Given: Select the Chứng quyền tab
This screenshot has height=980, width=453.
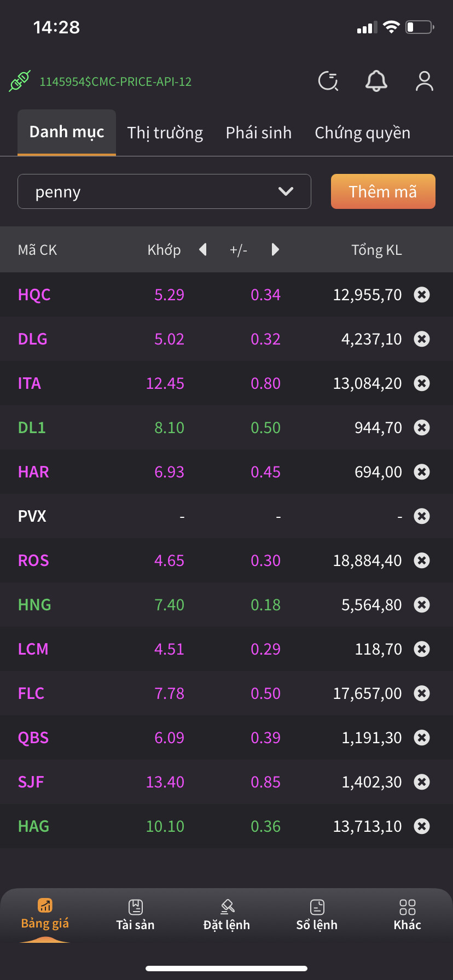Looking at the screenshot, I should click(x=362, y=133).
